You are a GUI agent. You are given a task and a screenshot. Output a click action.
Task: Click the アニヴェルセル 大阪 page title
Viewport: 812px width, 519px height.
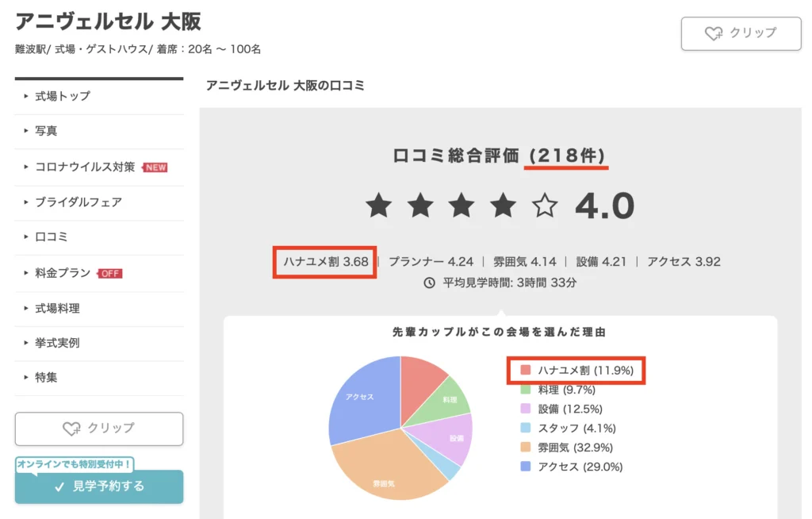[x=108, y=21]
